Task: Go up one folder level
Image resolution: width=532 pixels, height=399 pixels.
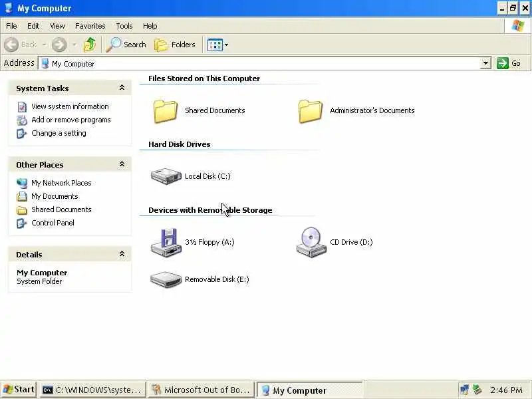Action: click(90, 45)
